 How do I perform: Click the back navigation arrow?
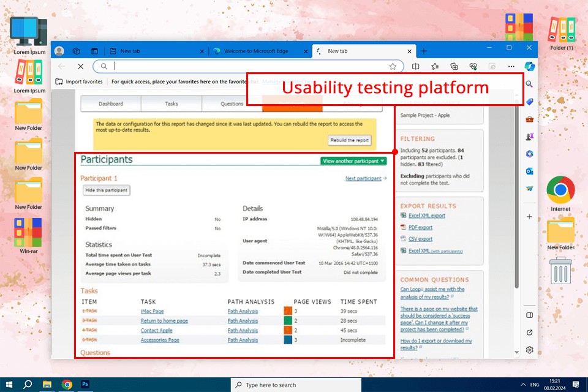point(61,66)
